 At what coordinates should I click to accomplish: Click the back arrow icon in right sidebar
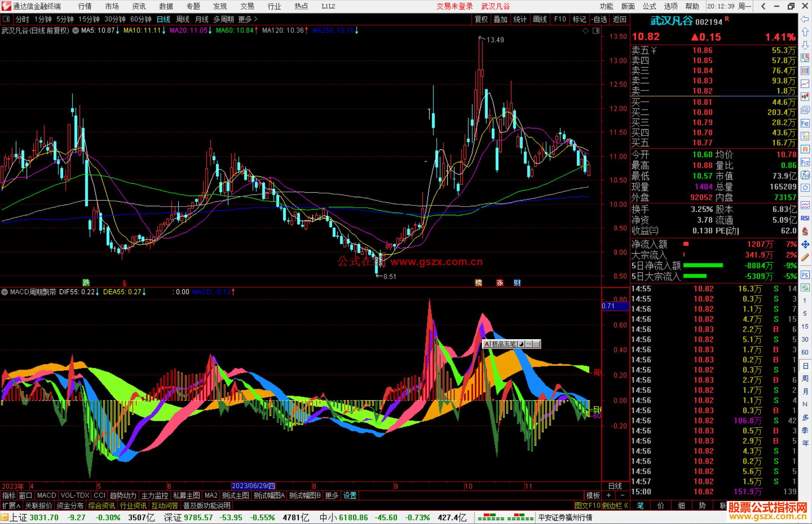click(x=805, y=19)
